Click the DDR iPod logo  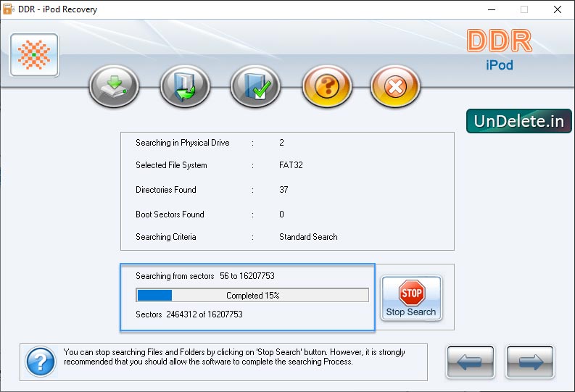point(500,50)
